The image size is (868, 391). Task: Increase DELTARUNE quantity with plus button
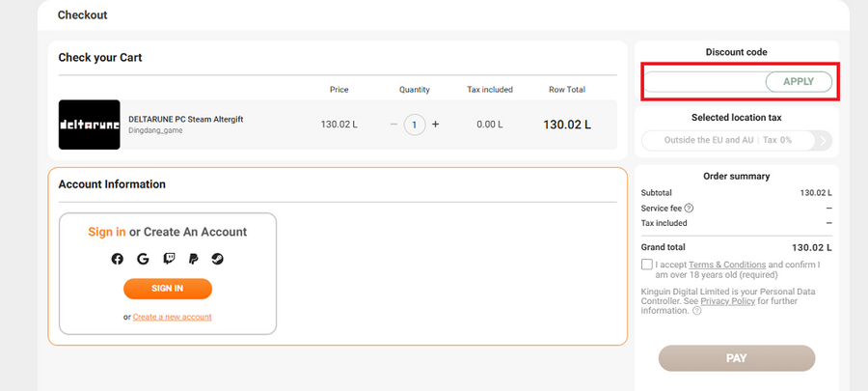coord(436,125)
